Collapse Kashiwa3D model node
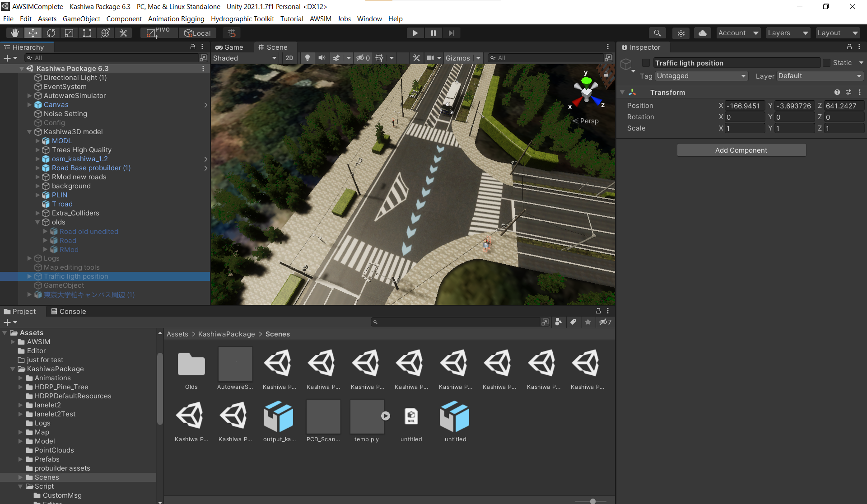Viewport: 867px width, 504px height. click(29, 132)
